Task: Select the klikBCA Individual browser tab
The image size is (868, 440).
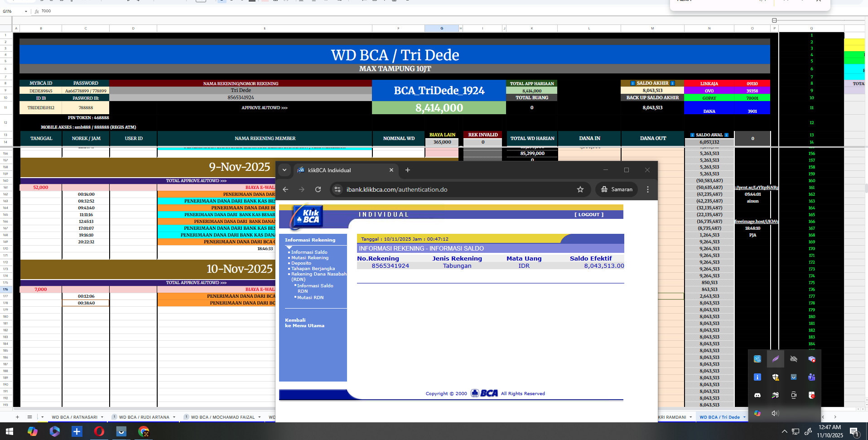Action: (x=346, y=170)
